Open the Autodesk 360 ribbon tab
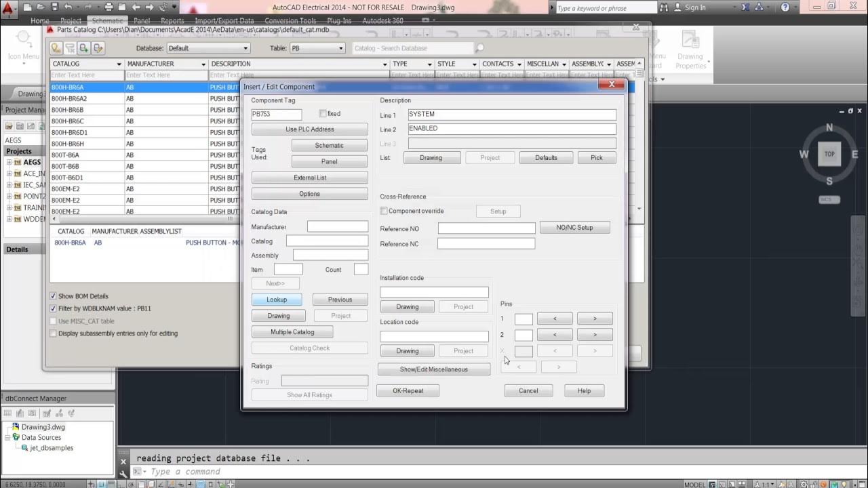This screenshot has height=488, width=868. tap(382, 21)
